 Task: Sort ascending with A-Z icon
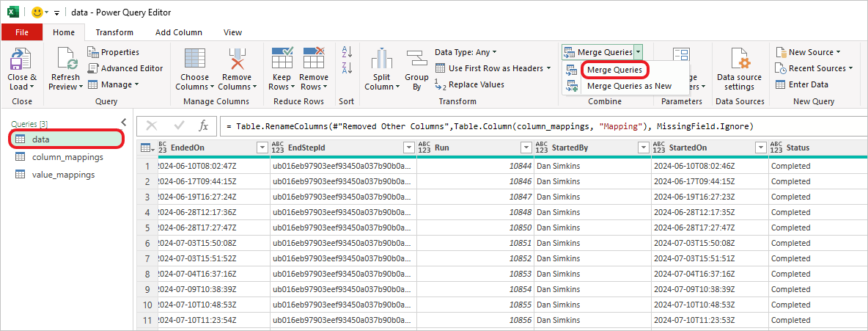click(347, 52)
